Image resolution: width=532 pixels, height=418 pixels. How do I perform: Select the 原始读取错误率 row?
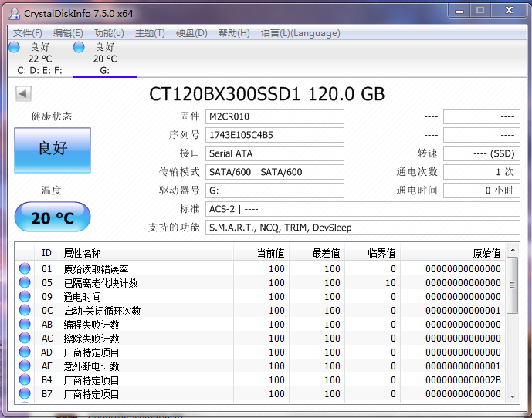260,269
